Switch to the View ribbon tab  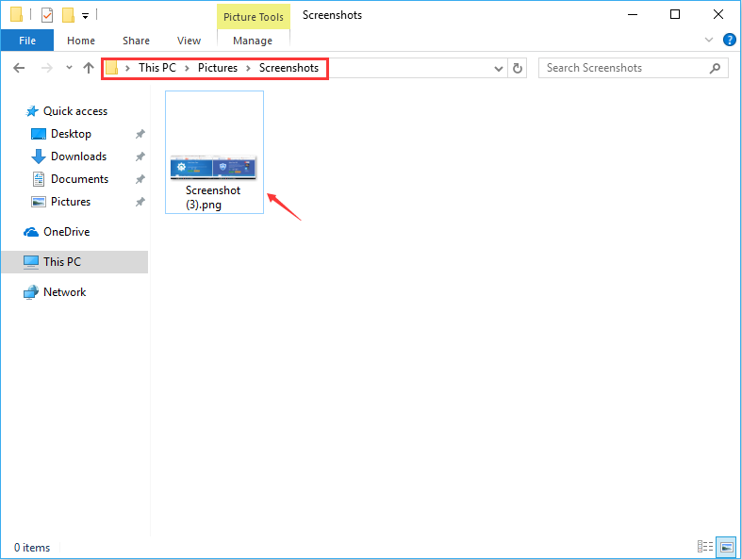[189, 41]
